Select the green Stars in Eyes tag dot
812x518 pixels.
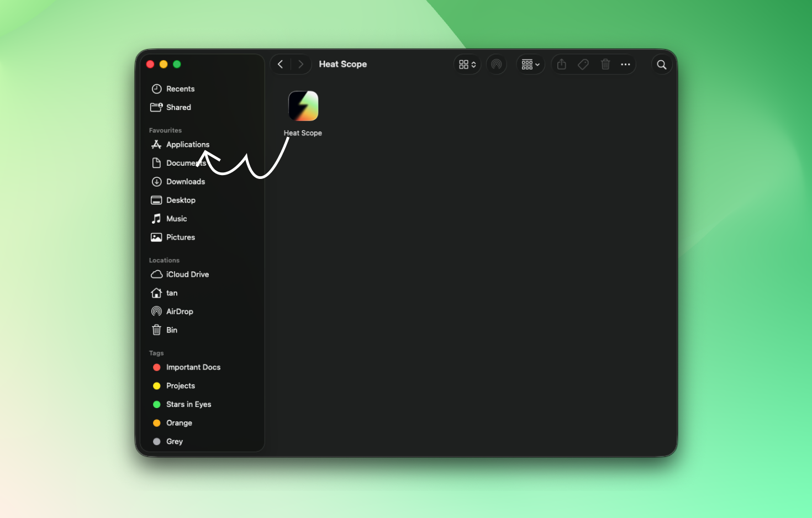click(157, 404)
